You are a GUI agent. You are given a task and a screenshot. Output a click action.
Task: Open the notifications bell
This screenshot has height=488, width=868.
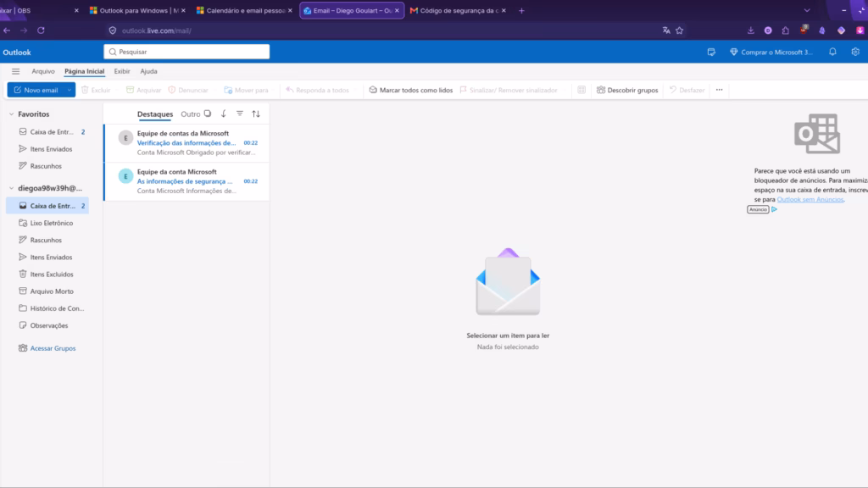tap(832, 52)
